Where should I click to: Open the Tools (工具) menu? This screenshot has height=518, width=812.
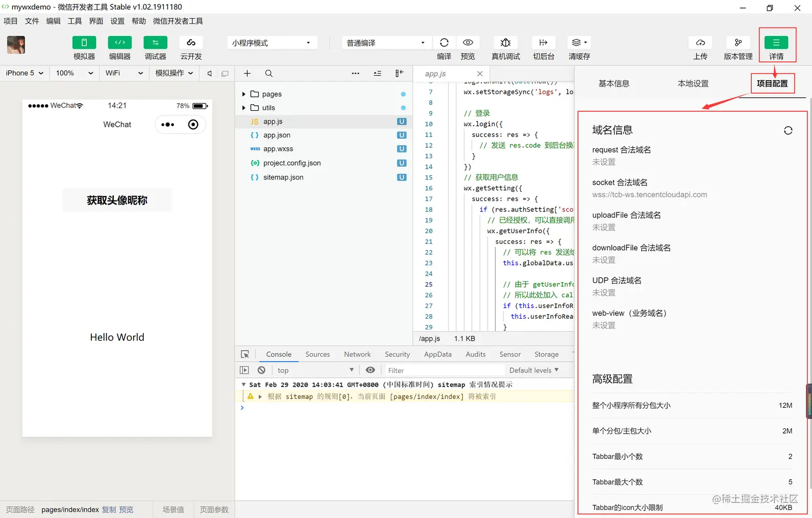(x=75, y=21)
